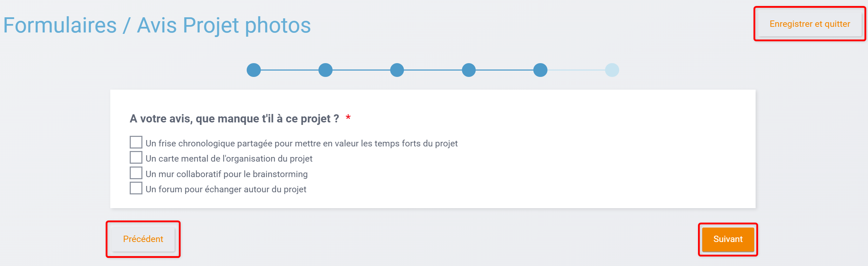Click the red required asterisk
This screenshot has width=868, height=266.
point(348,117)
